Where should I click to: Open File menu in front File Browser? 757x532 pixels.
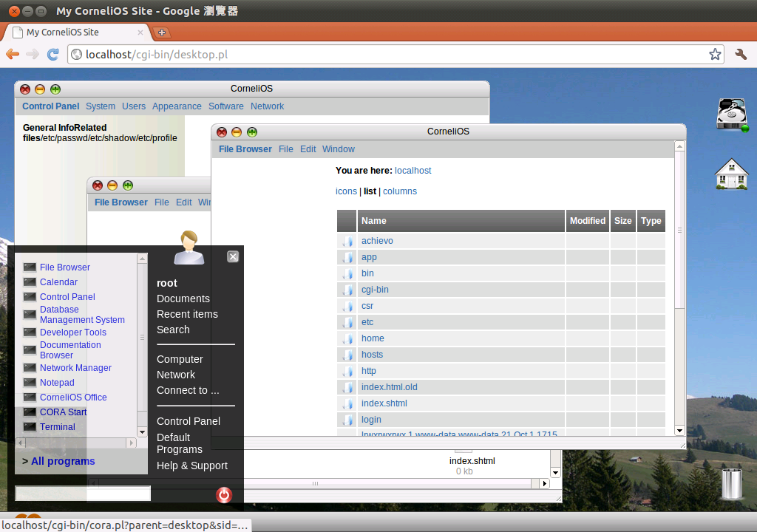(286, 149)
